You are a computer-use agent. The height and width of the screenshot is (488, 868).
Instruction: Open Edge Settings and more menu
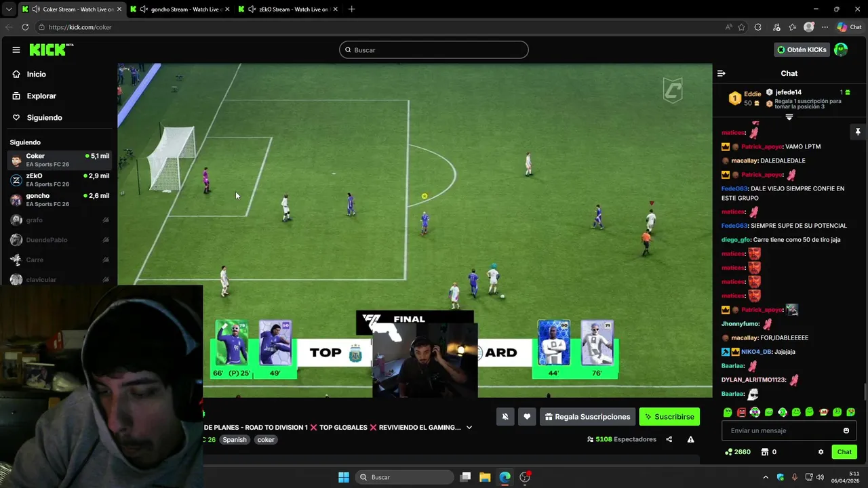tap(825, 27)
